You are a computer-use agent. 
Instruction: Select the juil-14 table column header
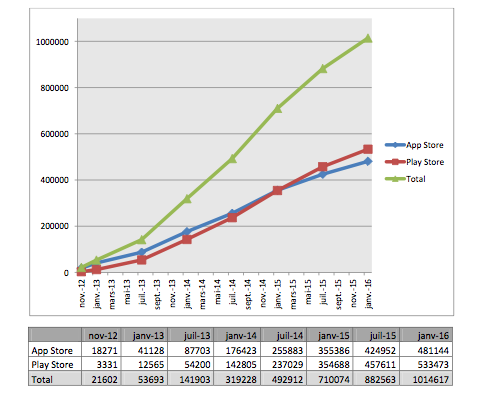point(284,335)
